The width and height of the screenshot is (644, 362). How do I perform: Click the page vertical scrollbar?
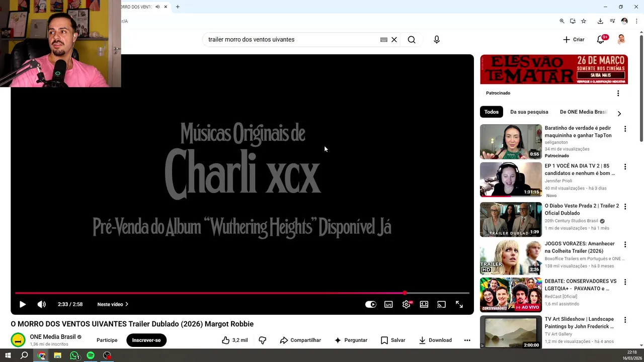coord(641,88)
